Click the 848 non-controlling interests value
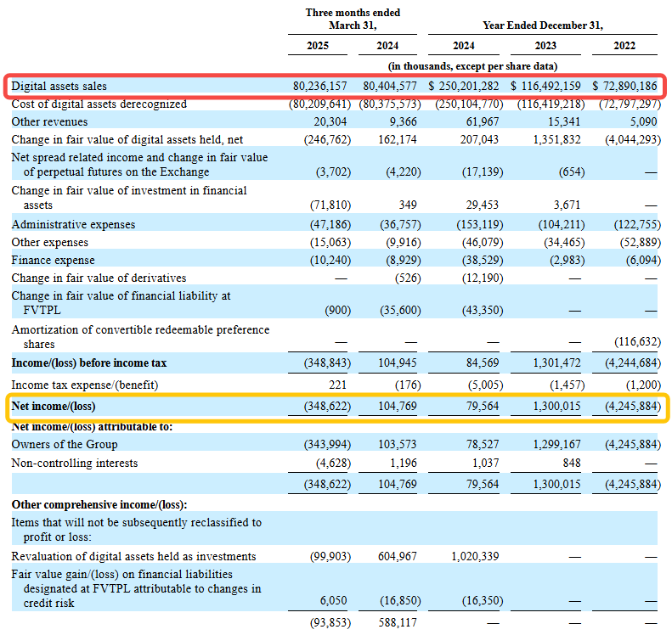Screen dimensions: 672x635 click(x=572, y=464)
